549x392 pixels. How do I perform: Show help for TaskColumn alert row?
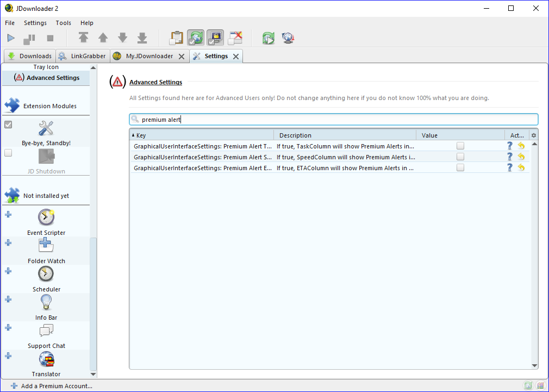click(510, 146)
